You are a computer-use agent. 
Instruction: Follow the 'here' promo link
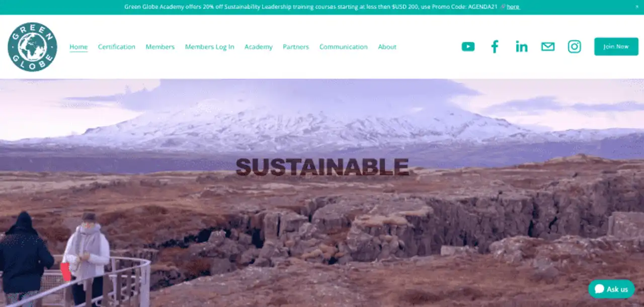(x=513, y=7)
